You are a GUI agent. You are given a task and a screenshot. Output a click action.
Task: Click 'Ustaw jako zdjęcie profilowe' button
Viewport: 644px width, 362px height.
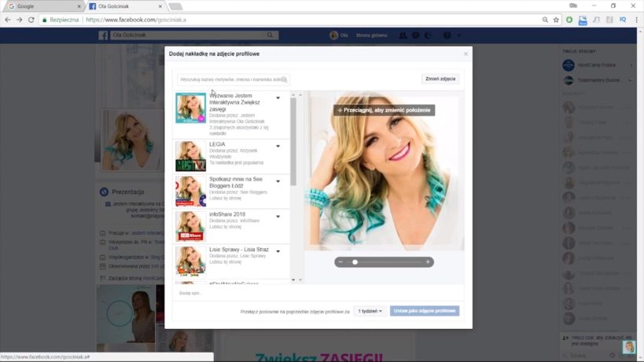pyautogui.click(x=425, y=311)
